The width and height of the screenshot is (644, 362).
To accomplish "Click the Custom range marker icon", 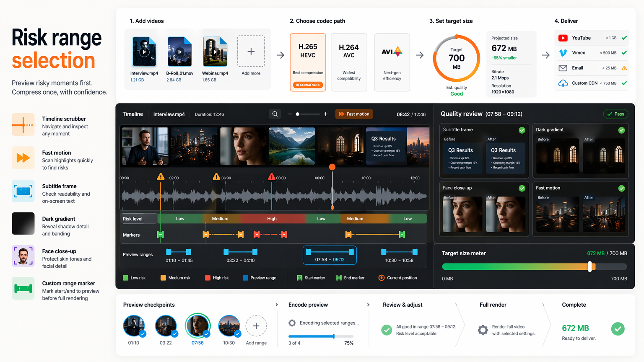I will click(x=23, y=288).
